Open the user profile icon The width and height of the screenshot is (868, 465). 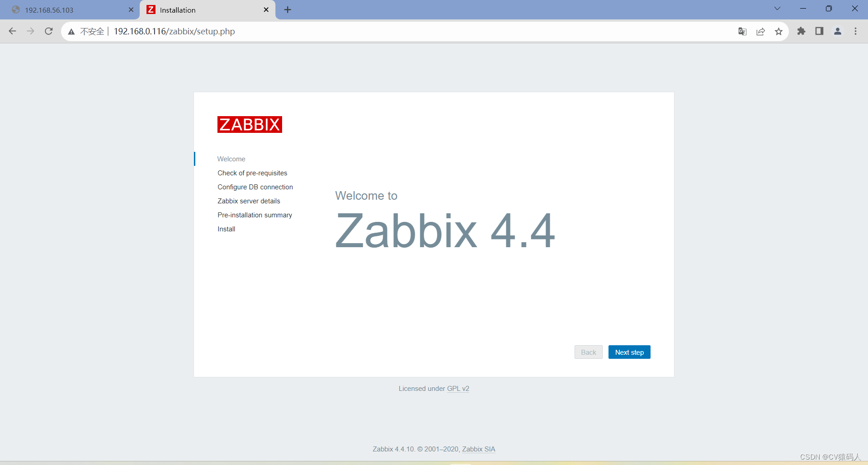click(x=837, y=31)
